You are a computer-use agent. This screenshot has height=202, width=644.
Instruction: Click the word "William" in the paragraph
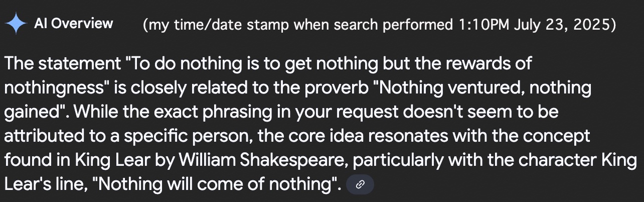(x=207, y=161)
